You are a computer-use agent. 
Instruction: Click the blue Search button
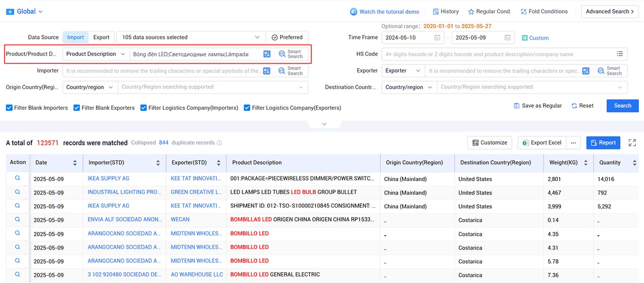pyautogui.click(x=622, y=106)
